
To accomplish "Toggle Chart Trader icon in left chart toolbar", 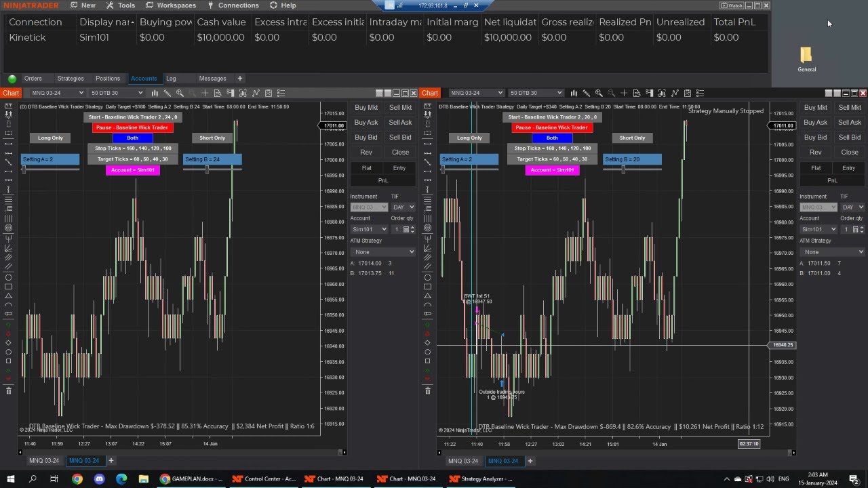I will click(x=231, y=93).
